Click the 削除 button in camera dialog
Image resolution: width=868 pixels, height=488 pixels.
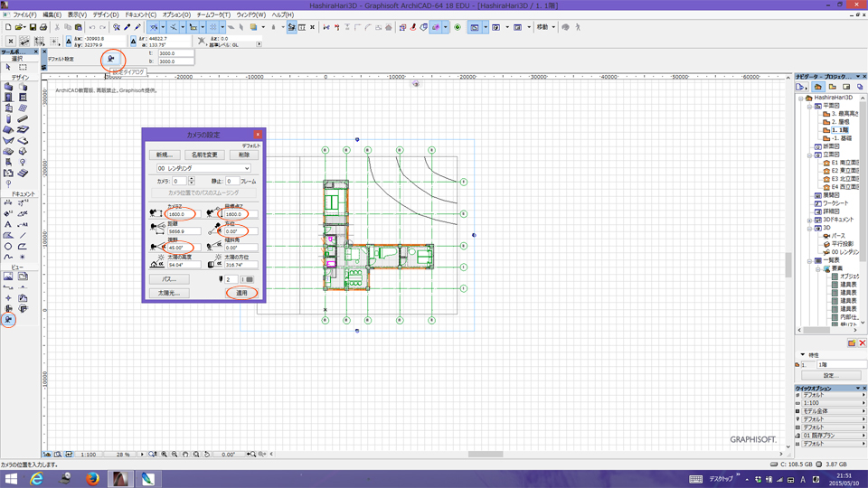pos(243,155)
